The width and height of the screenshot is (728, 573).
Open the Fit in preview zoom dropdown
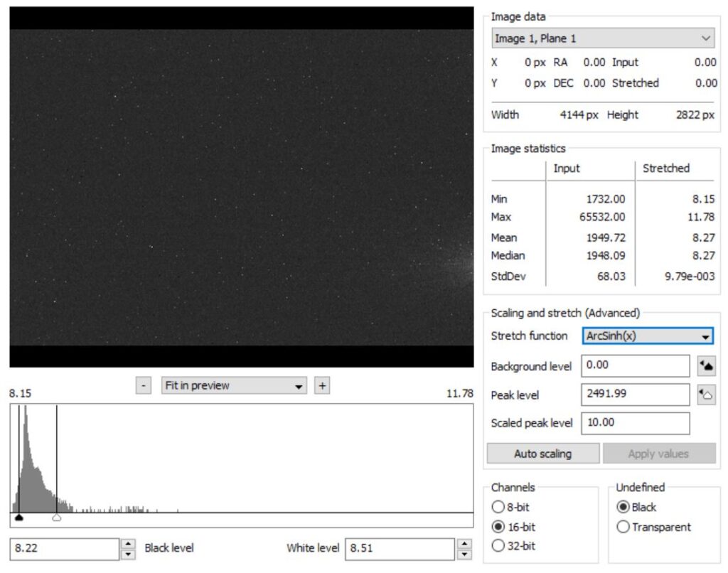click(234, 385)
